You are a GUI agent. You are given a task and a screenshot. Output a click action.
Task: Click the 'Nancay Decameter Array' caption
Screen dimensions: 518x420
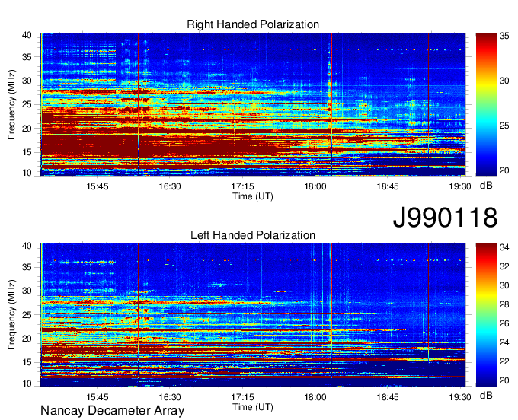pyautogui.click(x=112, y=411)
